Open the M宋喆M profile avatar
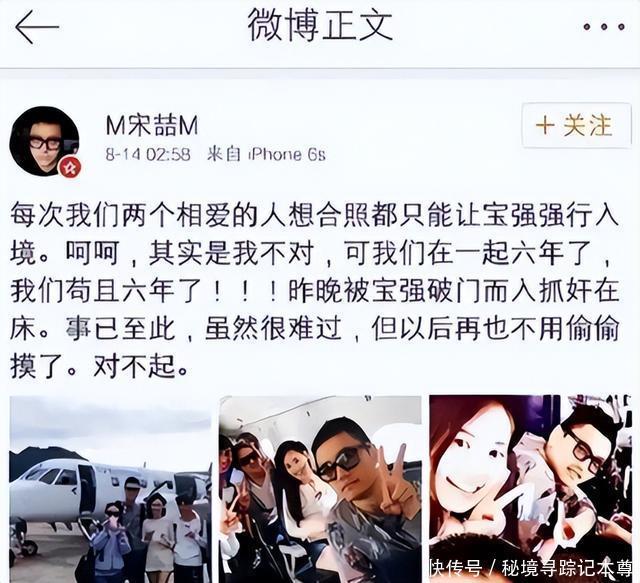 pyautogui.click(x=45, y=141)
